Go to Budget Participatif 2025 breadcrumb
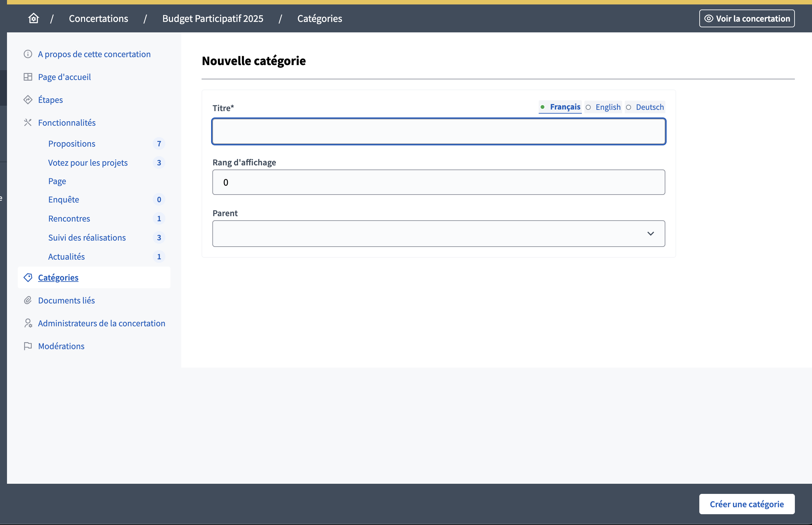Viewport: 812px width, 525px height. [213, 18]
